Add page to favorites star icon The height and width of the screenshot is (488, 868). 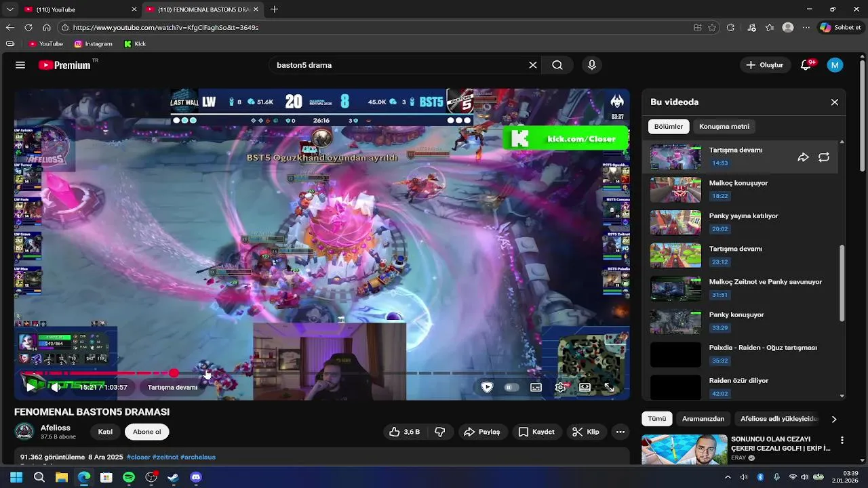(712, 28)
